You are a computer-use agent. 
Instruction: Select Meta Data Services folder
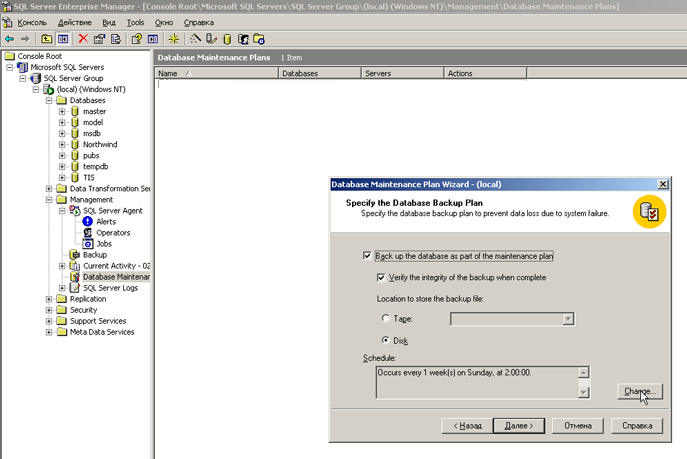click(x=102, y=332)
